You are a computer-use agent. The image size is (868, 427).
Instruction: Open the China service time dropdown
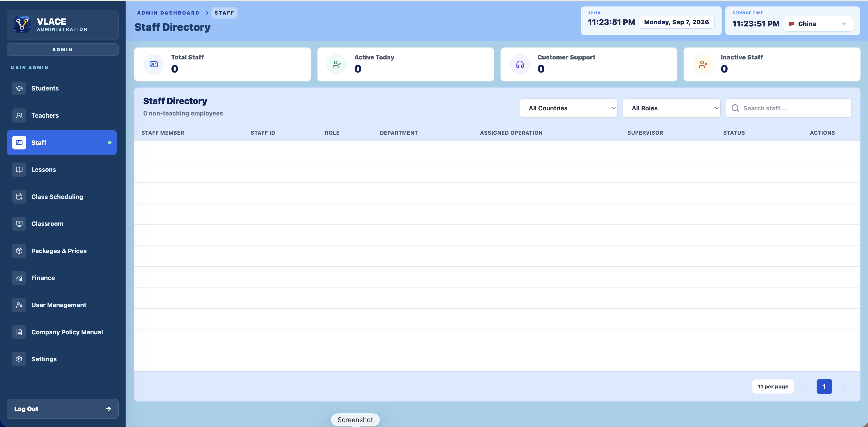pos(818,24)
